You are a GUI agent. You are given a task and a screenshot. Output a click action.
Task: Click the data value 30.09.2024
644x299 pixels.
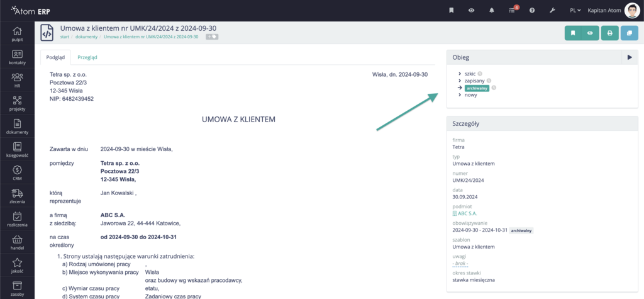coord(465,196)
